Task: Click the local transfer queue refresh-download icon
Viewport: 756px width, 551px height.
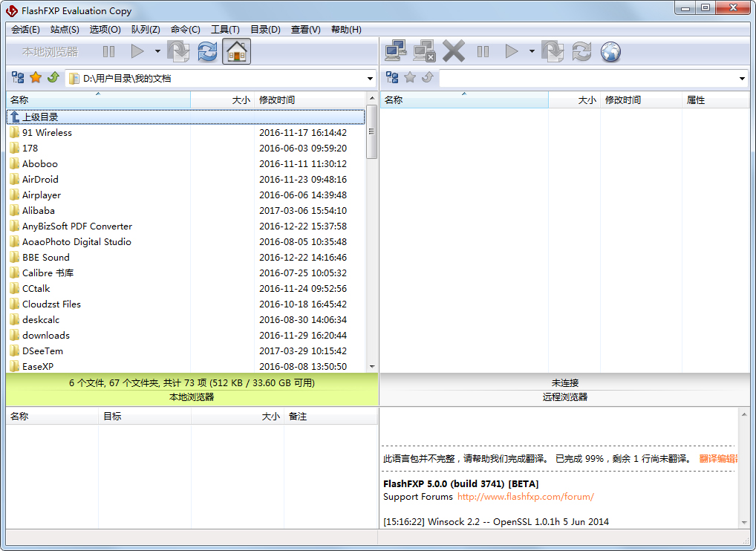Action: click(x=178, y=51)
